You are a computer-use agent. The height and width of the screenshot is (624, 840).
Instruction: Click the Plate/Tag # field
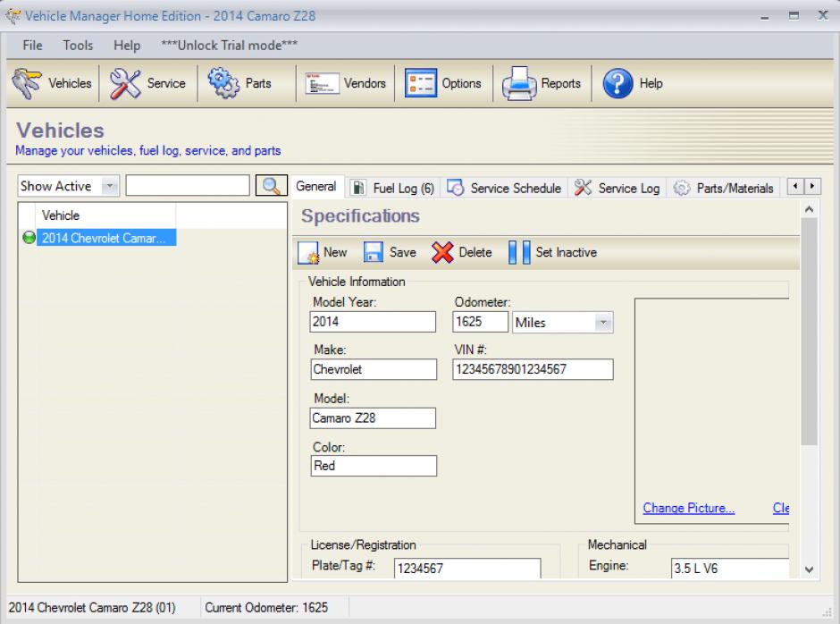pyautogui.click(x=467, y=569)
